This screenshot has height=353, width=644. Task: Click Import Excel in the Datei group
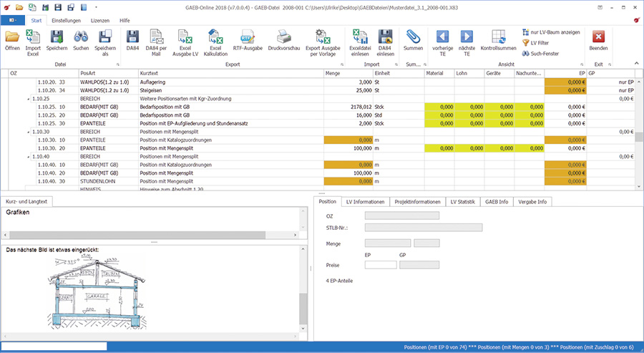[x=33, y=43]
